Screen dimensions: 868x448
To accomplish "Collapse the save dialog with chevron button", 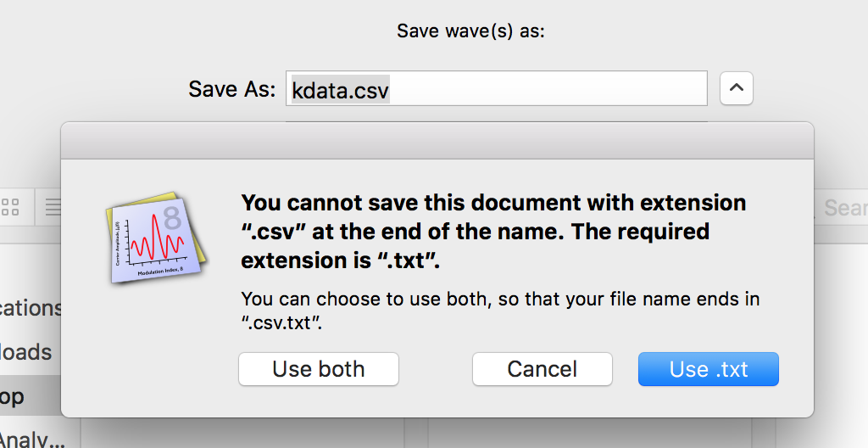I will (737, 88).
